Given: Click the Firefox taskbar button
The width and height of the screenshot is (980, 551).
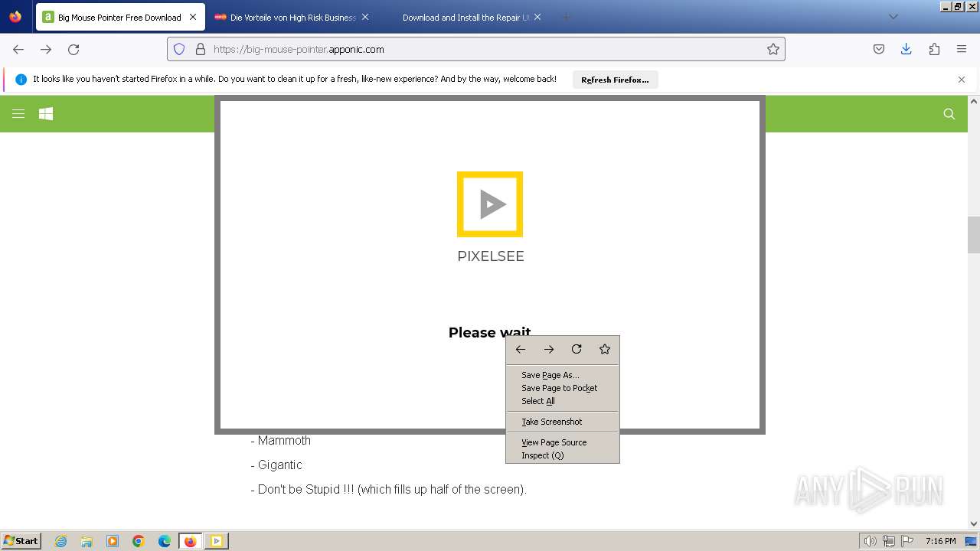Looking at the screenshot, I should (191, 541).
